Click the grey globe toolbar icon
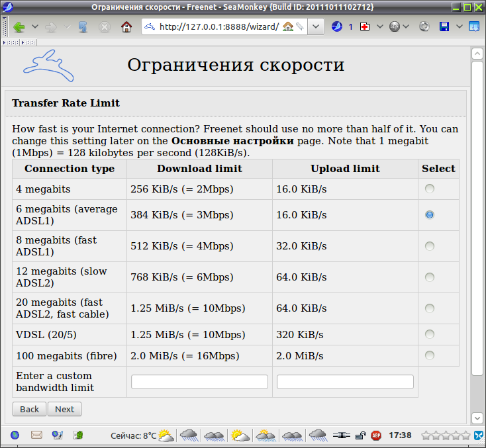 (395, 27)
